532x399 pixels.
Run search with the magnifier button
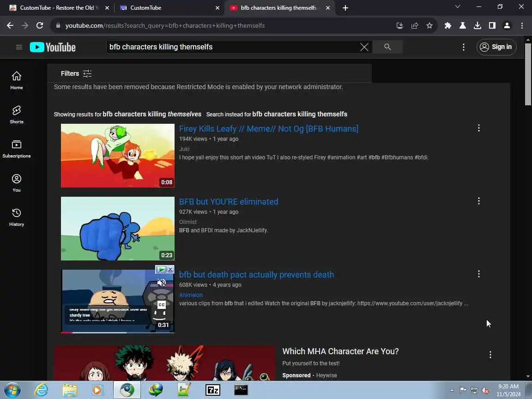[x=387, y=47]
